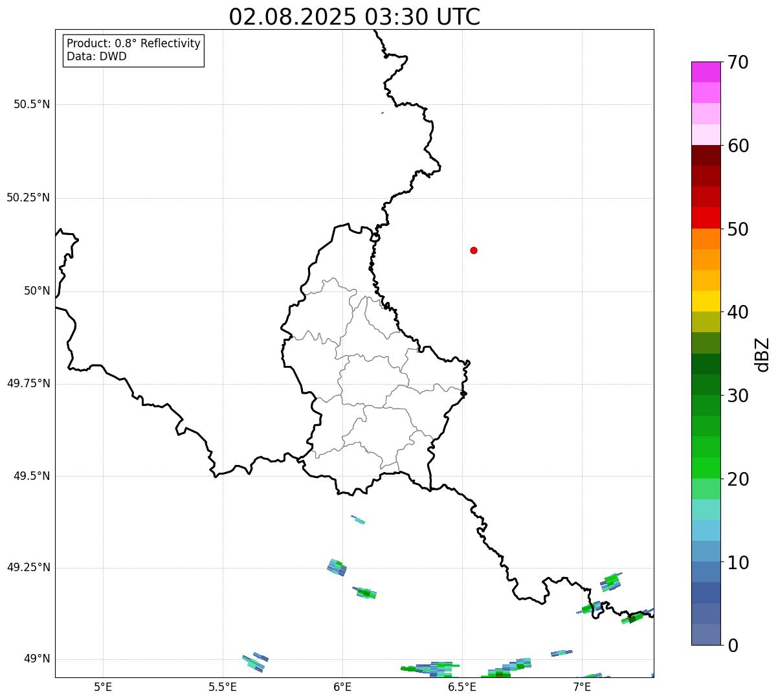Click the red station marker dot
The width and height of the screenshot is (778, 700).
click(474, 250)
